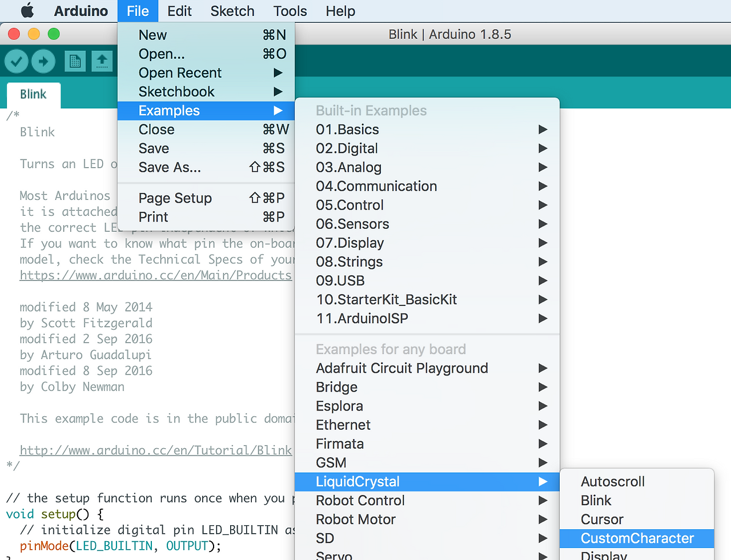The height and width of the screenshot is (560, 731).
Task: Select the highlighted LiquidCrystal entry
Action: 427,482
